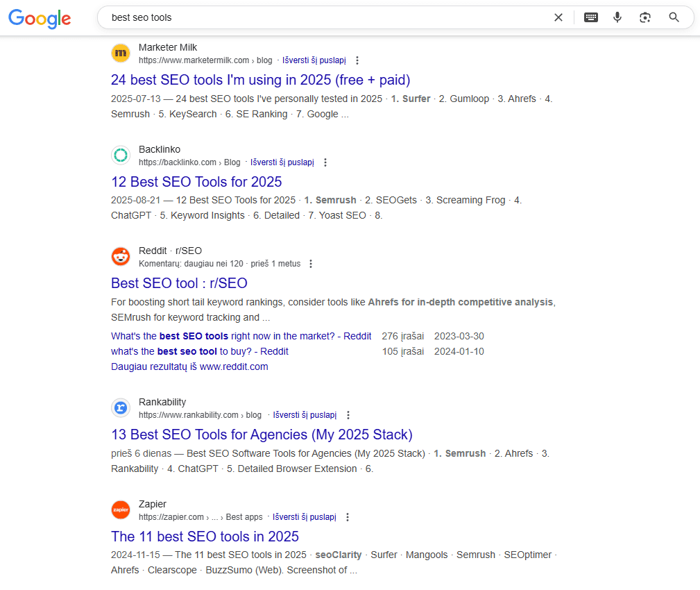Click the 'Zapier' site name
The height and width of the screenshot is (590, 700).
[152, 504]
